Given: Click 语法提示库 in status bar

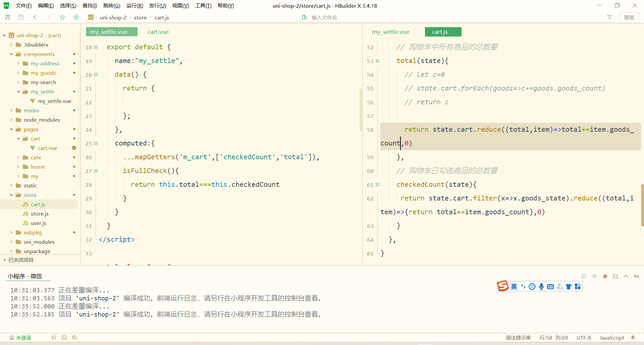Looking at the screenshot, I should [x=518, y=338].
